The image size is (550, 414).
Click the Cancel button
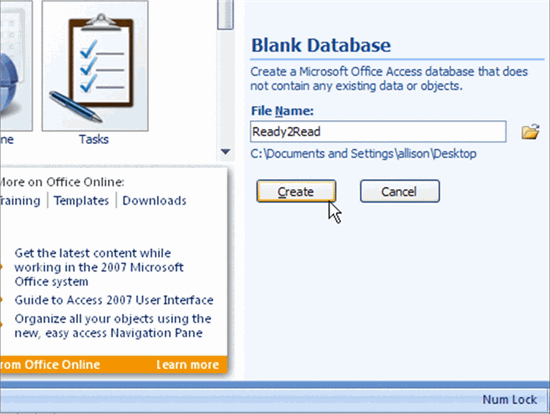point(400,191)
